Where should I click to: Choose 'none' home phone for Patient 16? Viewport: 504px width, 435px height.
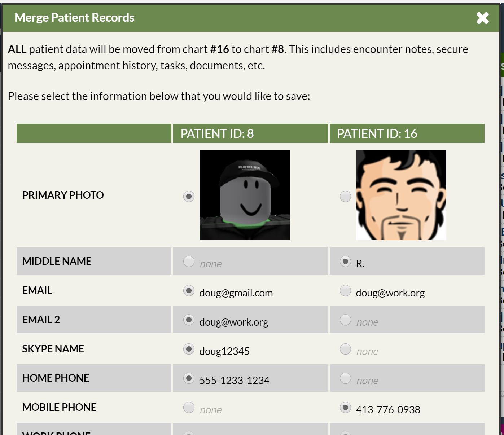pyautogui.click(x=345, y=378)
